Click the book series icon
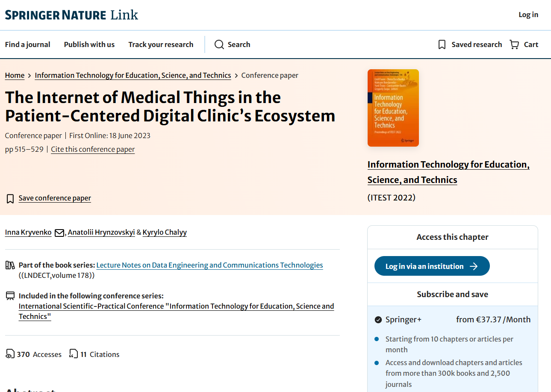The image size is (551, 392). (x=10, y=265)
